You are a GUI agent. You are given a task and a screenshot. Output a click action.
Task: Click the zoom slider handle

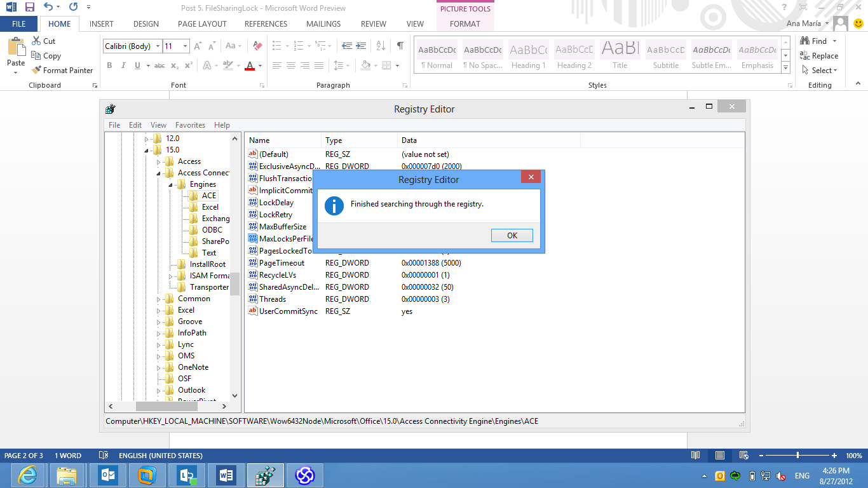pyautogui.click(x=797, y=456)
